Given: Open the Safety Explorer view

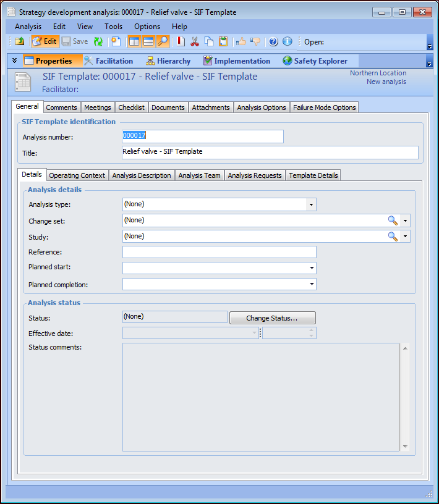Looking at the screenshot, I should point(315,61).
